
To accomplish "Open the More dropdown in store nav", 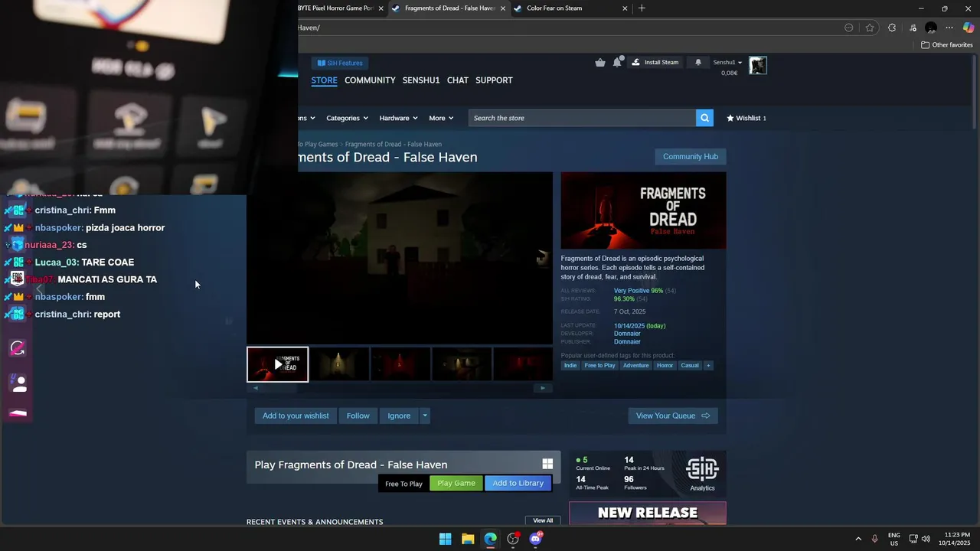I will pos(441,118).
